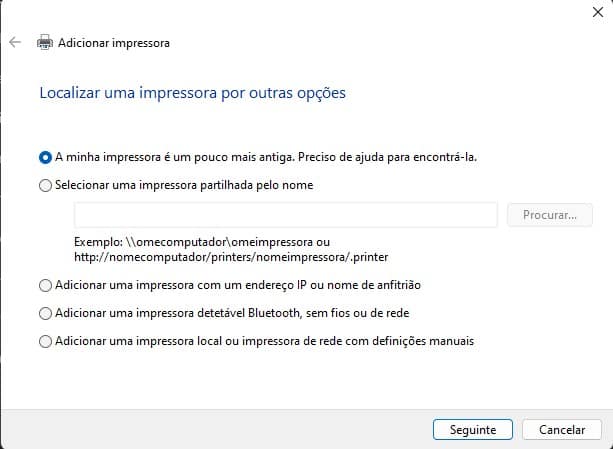The height and width of the screenshot is (449, 613).
Task: Click the printer icon beside Adicionar impressora
Action: (x=45, y=42)
